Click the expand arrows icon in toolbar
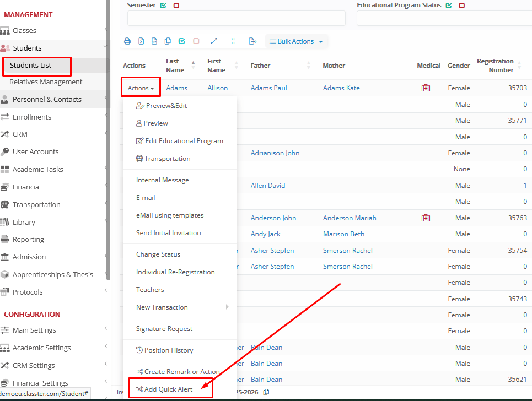This screenshot has height=401, width=532. pos(214,41)
